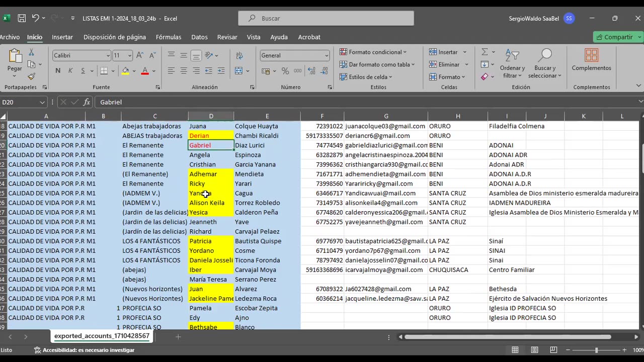Align text to the right
The width and height of the screenshot is (644, 362).
pyautogui.click(x=196, y=71)
